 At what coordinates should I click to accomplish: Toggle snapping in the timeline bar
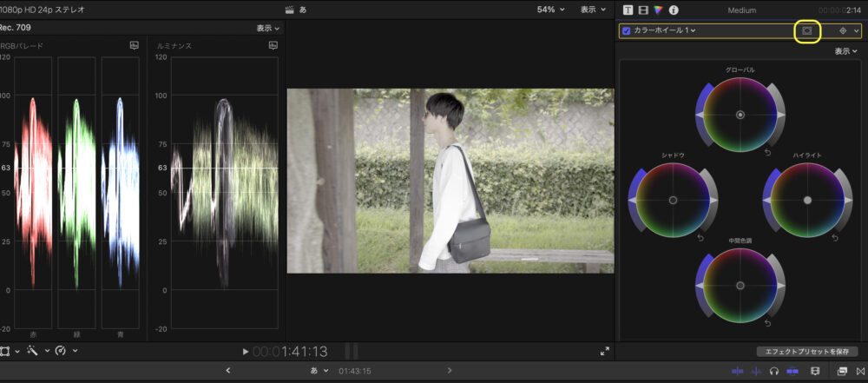pos(792,371)
